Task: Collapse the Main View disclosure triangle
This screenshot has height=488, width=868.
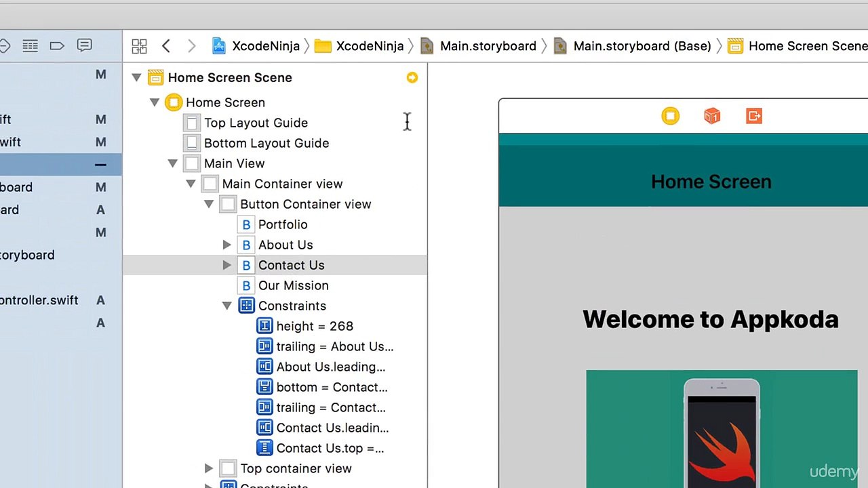Action: [x=173, y=163]
